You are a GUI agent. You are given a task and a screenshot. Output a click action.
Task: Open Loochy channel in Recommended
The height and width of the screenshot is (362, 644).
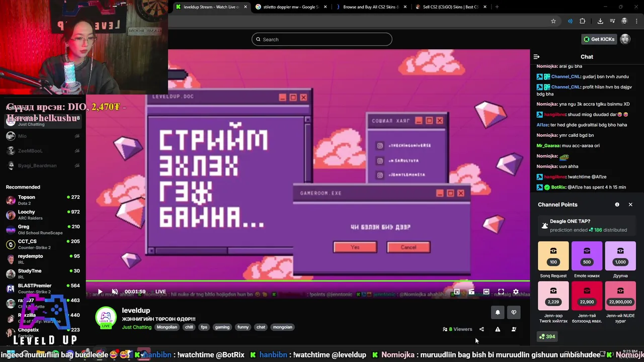pos(43,215)
